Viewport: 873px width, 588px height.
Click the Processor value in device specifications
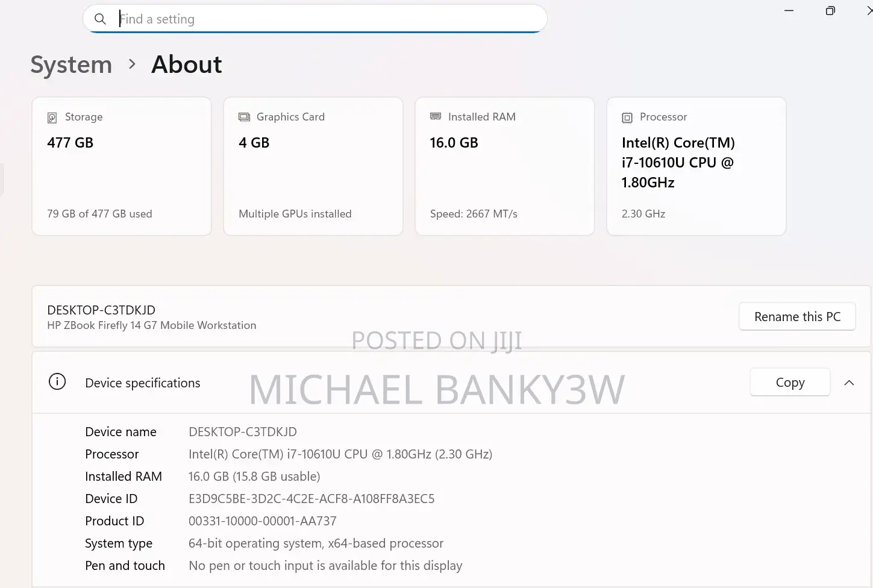point(340,454)
